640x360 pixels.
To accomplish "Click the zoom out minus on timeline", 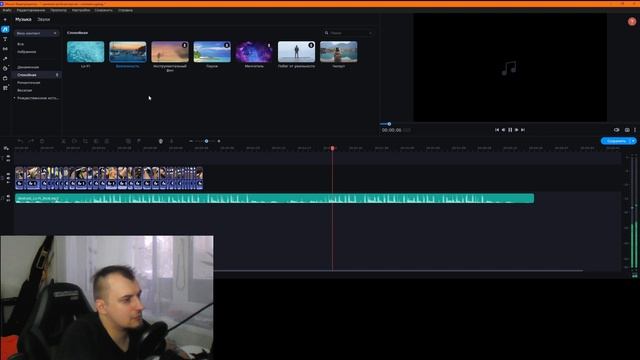I will pos(191,141).
